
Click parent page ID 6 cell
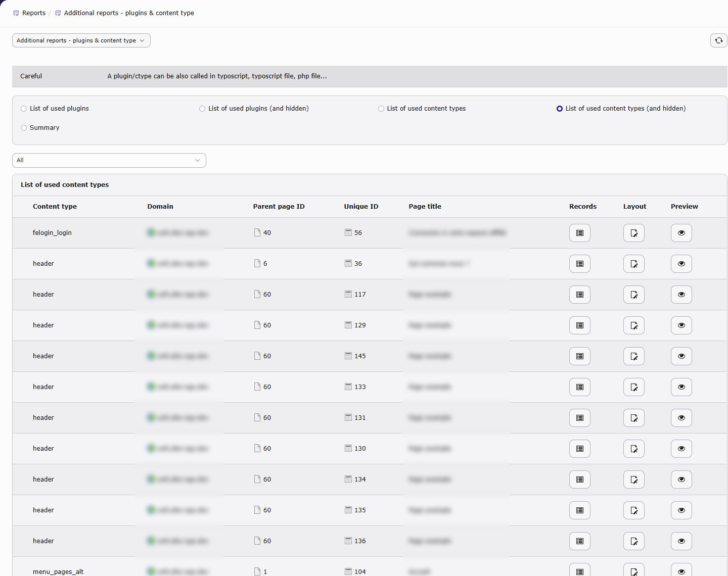(x=261, y=264)
